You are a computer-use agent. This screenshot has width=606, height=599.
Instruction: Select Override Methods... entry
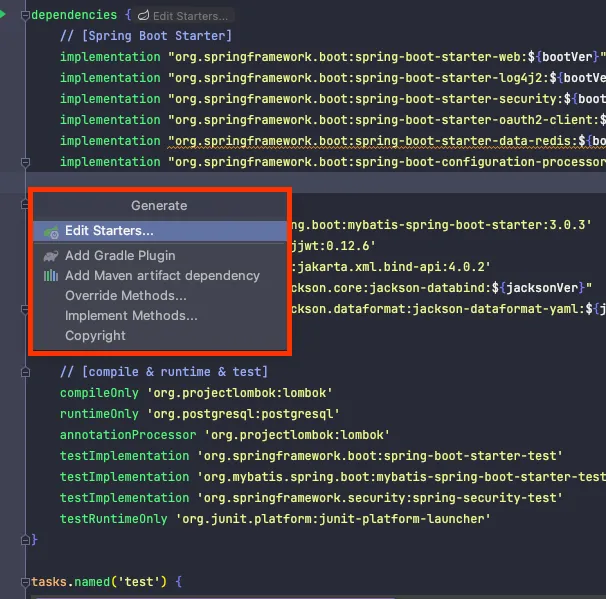point(160,296)
